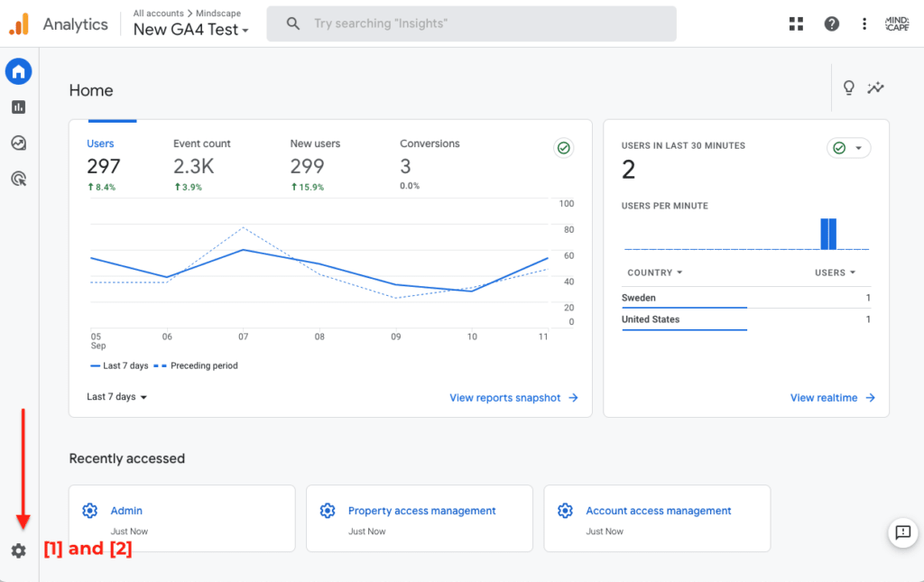
Task: Click the Analytics help question mark icon
Action: coord(831,23)
